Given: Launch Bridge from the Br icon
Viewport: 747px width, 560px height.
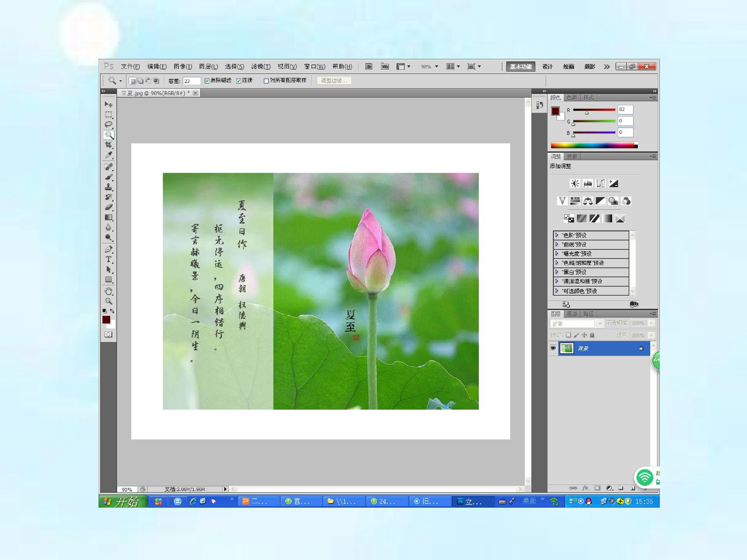Looking at the screenshot, I should pyautogui.click(x=369, y=66).
